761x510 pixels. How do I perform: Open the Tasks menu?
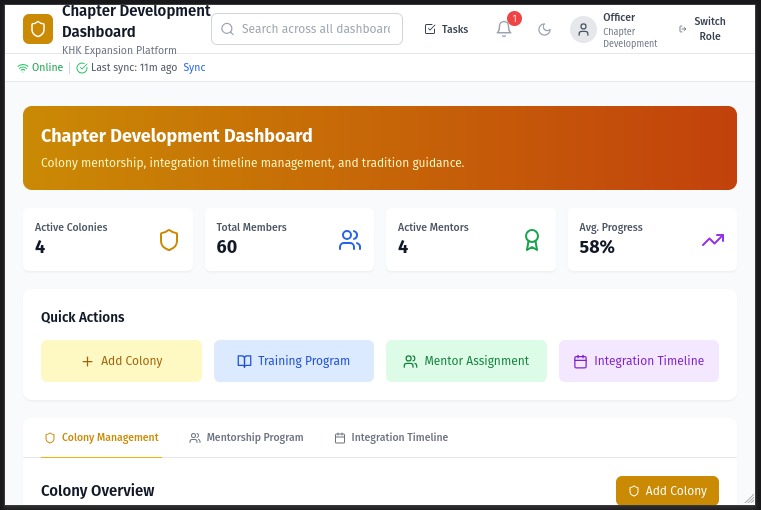pos(446,29)
